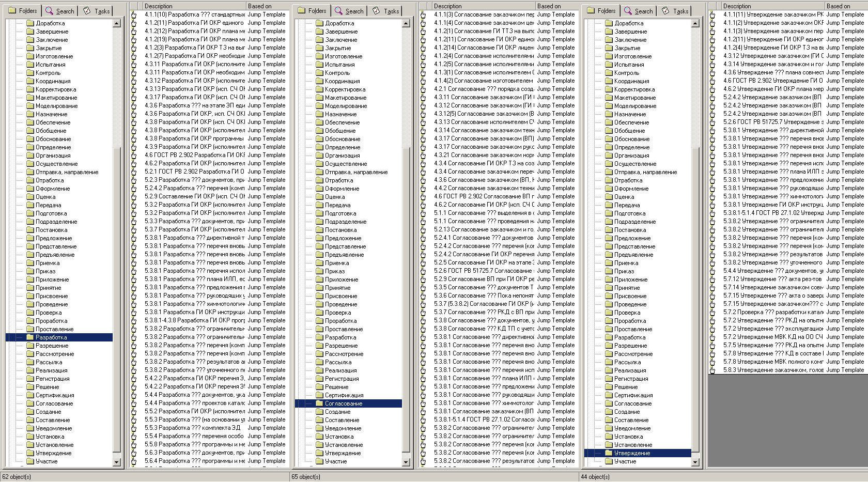Sort by the Description column in the middle list
The image size is (868, 482).
coord(484,6)
